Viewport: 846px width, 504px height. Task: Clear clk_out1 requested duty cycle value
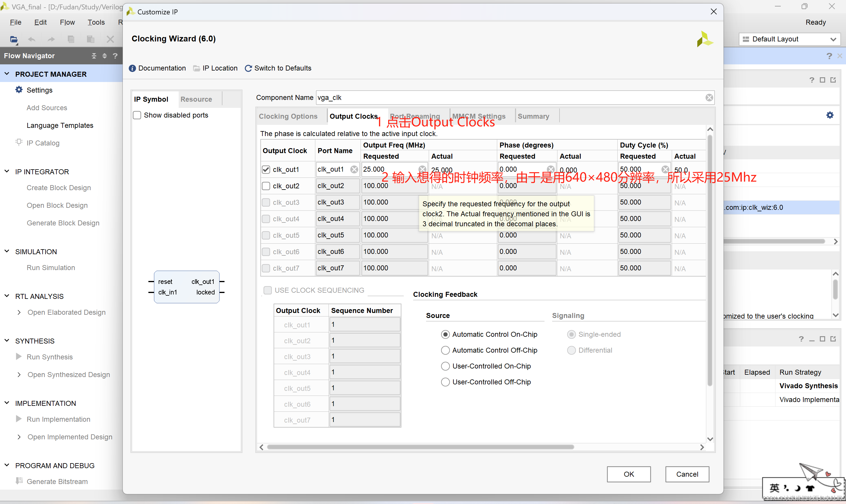tap(665, 169)
